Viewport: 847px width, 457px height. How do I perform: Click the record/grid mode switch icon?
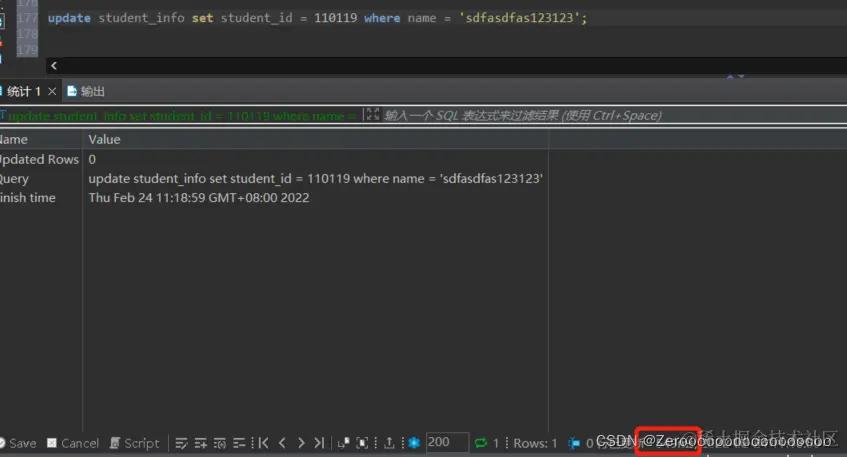pyautogui.click(x=344, y=443)
